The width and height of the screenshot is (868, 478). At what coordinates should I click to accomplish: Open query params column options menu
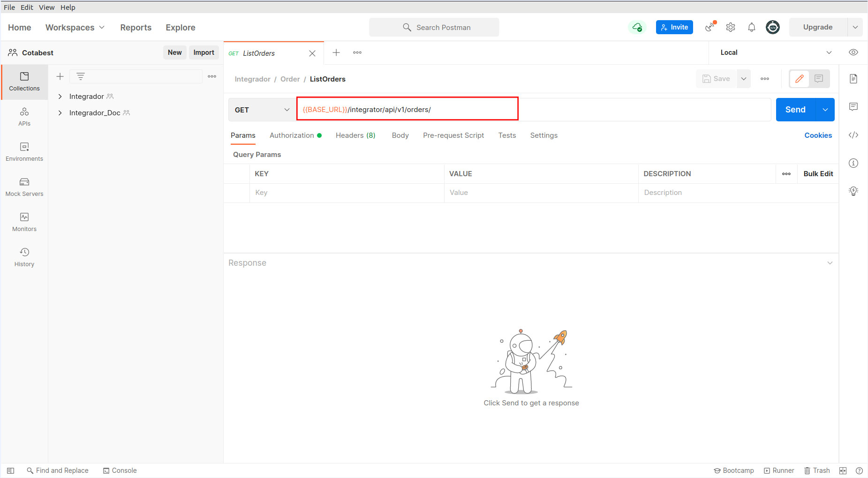pyautogui.click(x=786, y=174)
